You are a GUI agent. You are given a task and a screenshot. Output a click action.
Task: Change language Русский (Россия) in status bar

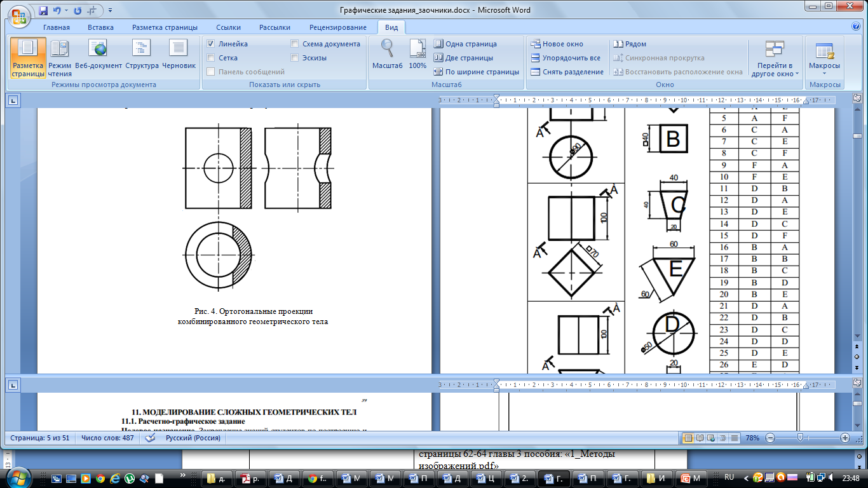point(193,438)
